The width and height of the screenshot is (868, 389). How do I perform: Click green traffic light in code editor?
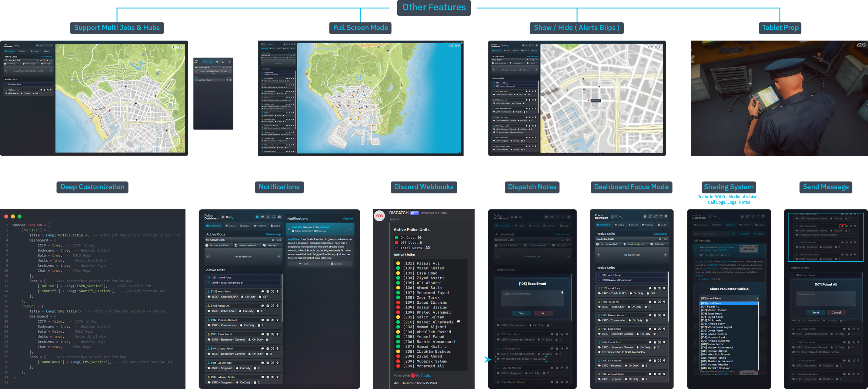(19, 217)
